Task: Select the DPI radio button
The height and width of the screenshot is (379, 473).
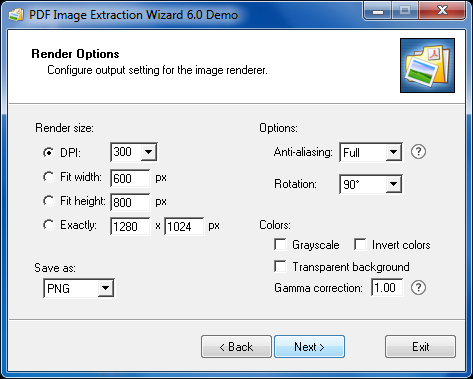Action: [x=49, y=153]
